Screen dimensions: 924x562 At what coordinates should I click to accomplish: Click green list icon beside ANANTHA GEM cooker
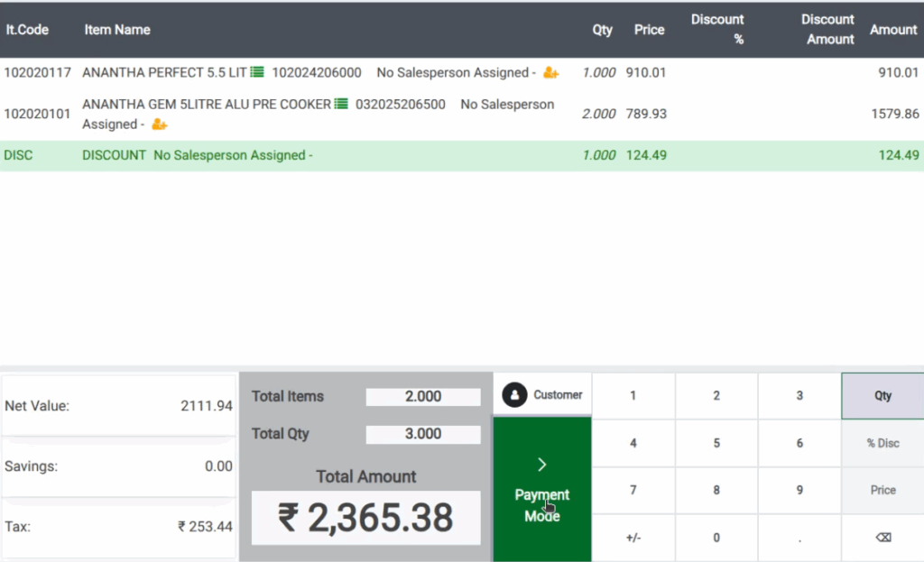click(340, 104)
